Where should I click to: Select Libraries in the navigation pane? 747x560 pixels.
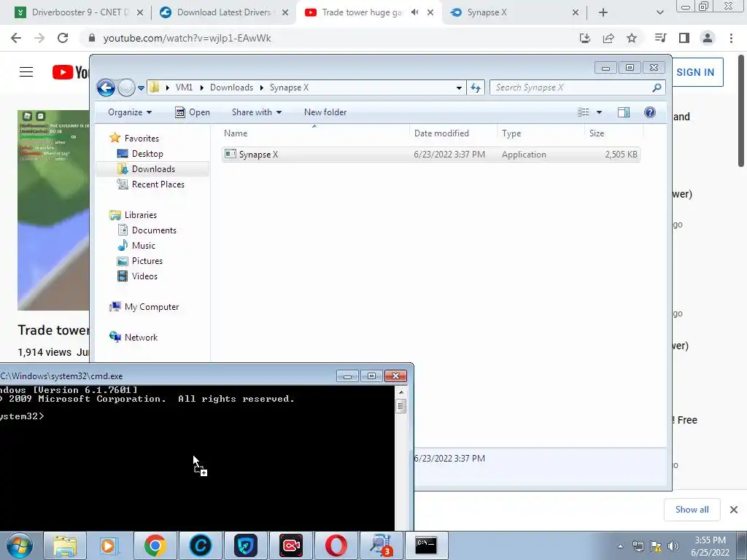click(x=133, y=215)
